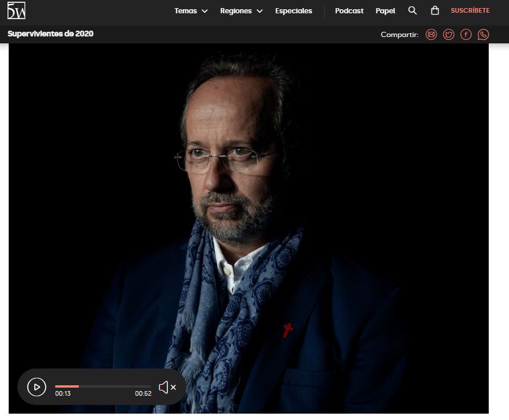Open the shopping bag icon
This screenshot has height=420, width=509.
coord(435,10)
